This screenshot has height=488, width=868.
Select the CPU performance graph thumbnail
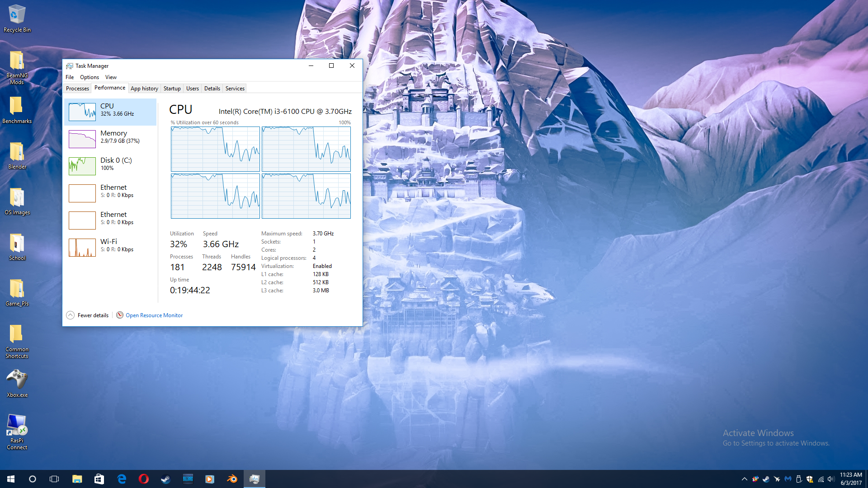(x=82, y=112)
